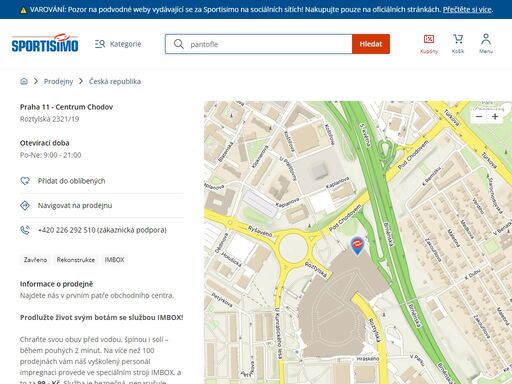The height and width of the screenshot is (384, 512).
Task: Zoom in on the map
Action: tap(495, 117)
